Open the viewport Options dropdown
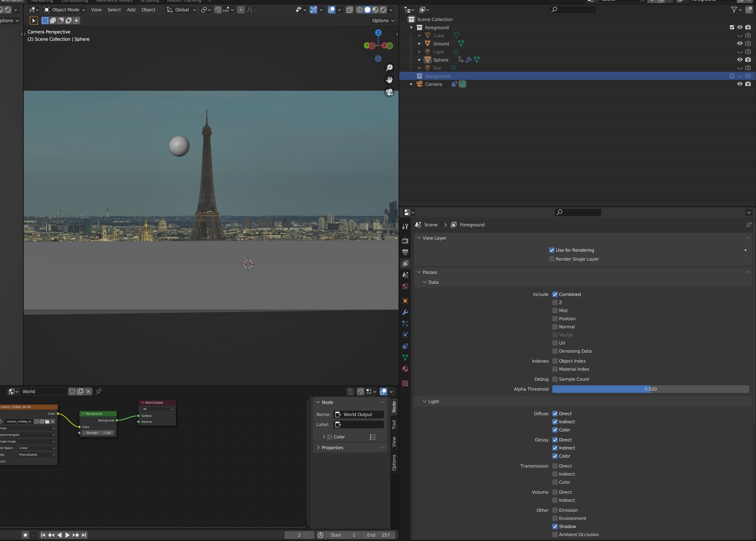756x541 pixels. tap(383, 20)
